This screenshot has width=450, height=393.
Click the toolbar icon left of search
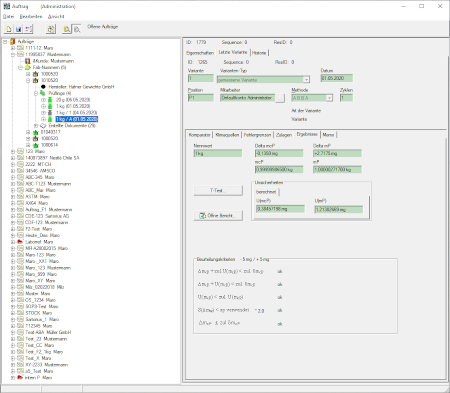(x=51, y=29)
